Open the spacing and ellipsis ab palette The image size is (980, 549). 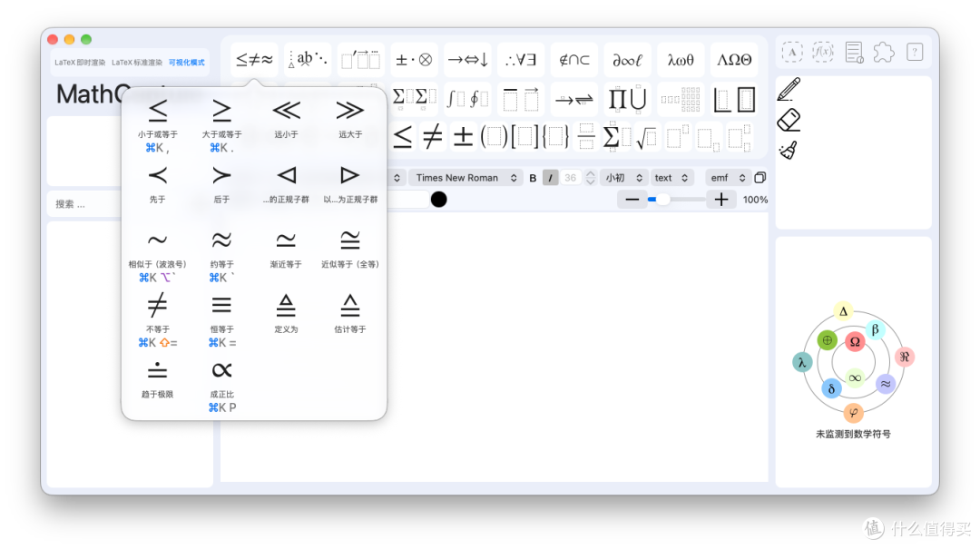click(308, 60)
